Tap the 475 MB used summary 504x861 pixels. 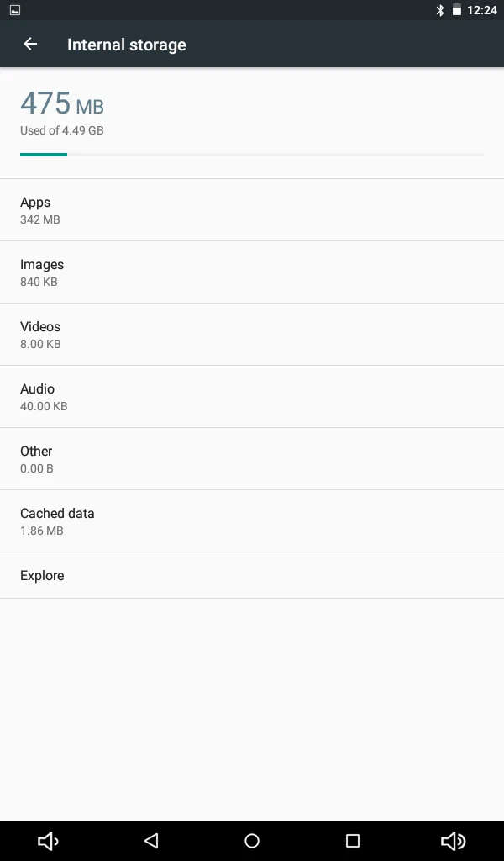coord(62,103)
